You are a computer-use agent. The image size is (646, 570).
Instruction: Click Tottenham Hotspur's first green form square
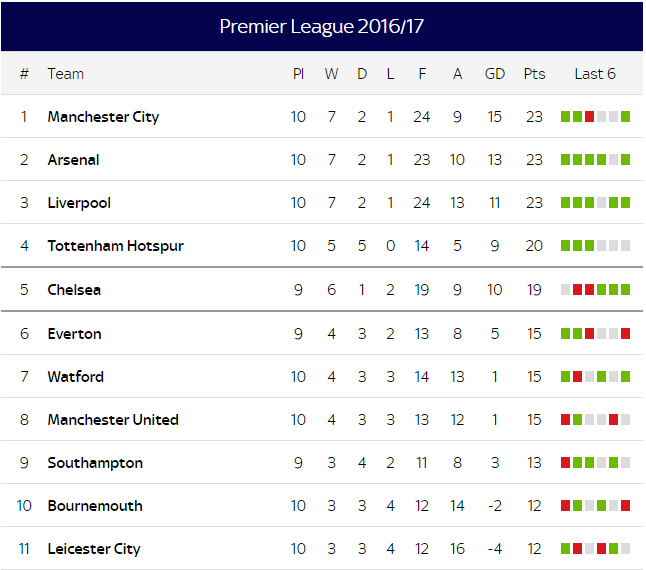point(565,245)
